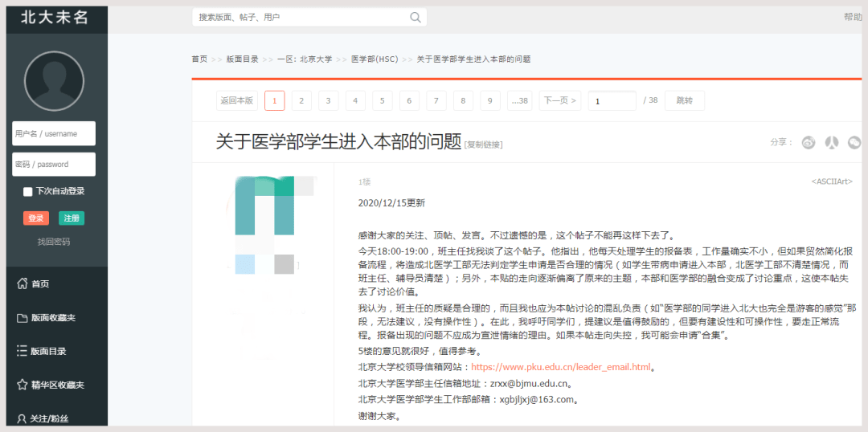The image size is (868, 432).
Task: Click the blurred poster avatar image
Action: [272, 225]
